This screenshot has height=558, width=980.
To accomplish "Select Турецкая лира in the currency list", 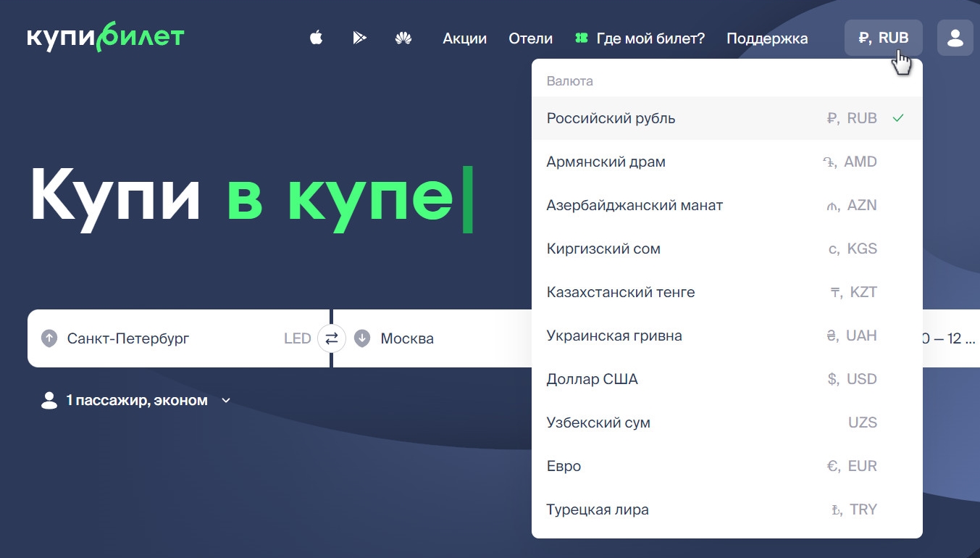I will tap(726, 509).
